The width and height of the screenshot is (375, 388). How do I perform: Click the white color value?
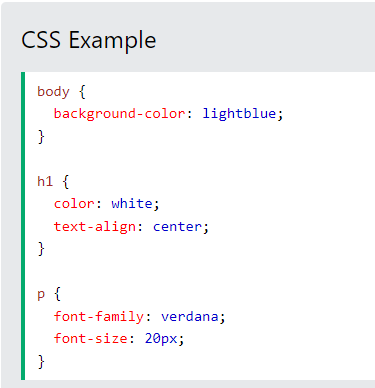tap(132, 203)
